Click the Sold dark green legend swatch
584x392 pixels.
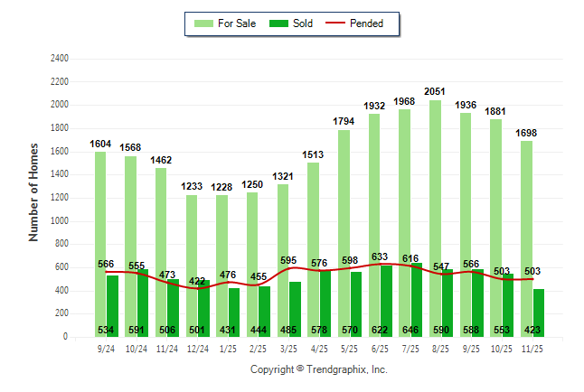[x=277, y=23]
